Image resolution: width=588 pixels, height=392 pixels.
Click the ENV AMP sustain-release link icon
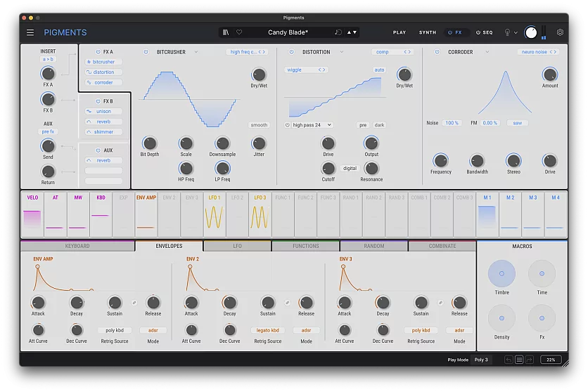click(x=134, y=303)
